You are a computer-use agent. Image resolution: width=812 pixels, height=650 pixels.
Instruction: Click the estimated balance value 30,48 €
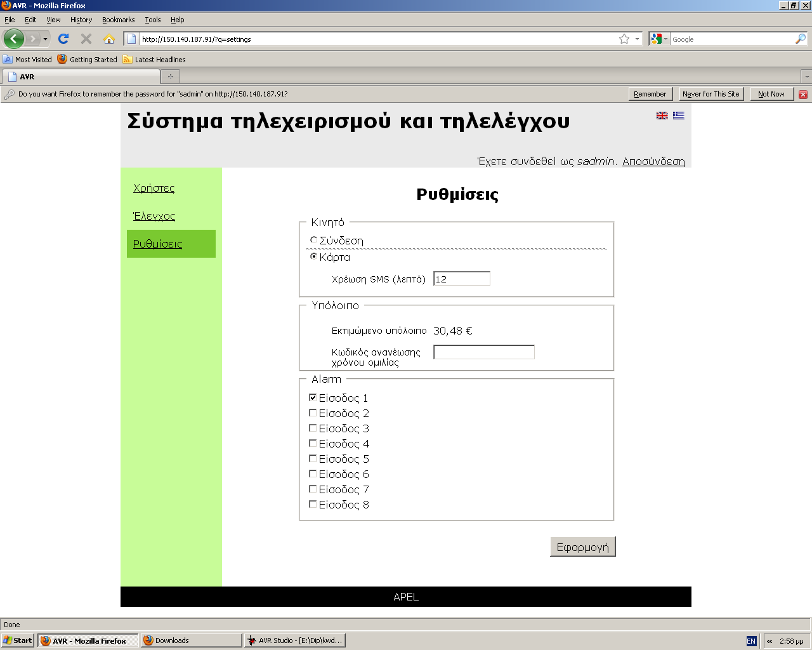point(453,331)
